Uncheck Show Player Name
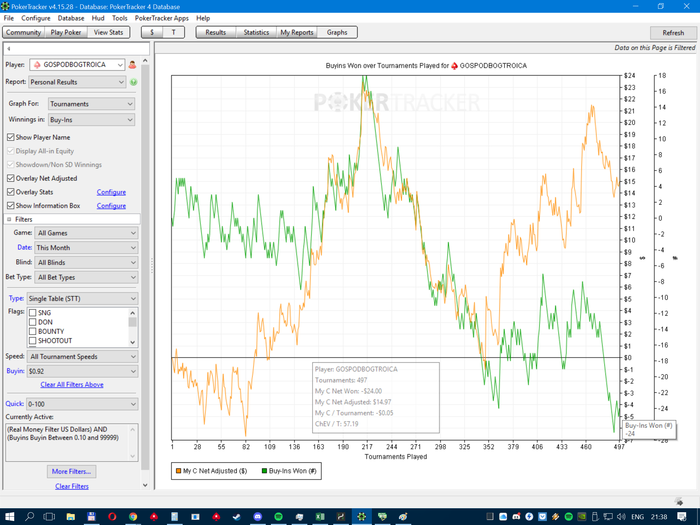The height and width of the screenshot is (525, 700). (x=11, y=137)
